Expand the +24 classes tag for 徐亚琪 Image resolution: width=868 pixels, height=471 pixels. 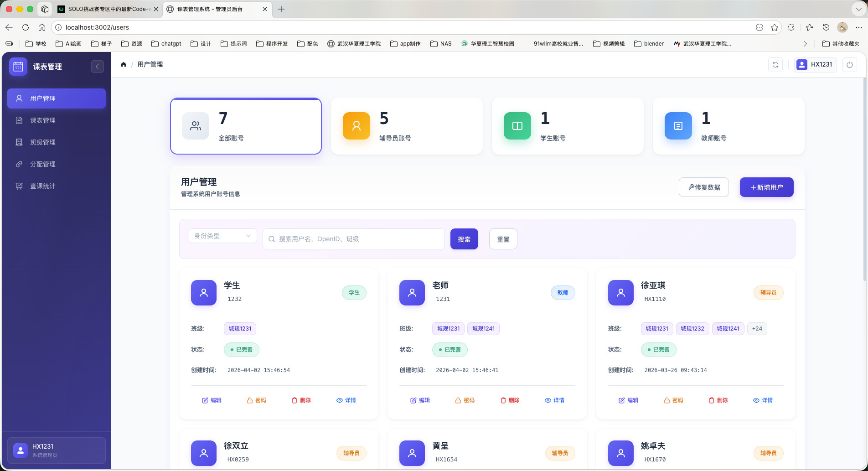[x=757, y=329]
